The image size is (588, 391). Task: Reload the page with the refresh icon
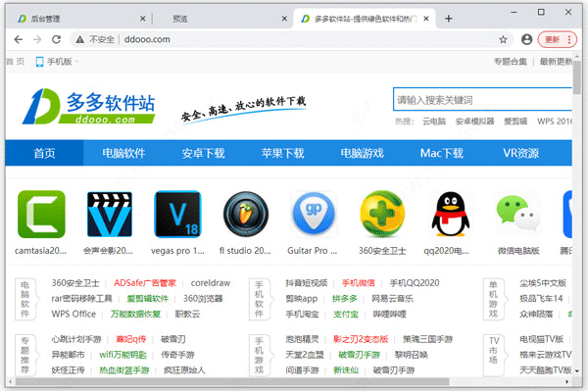tap(56, 39)
